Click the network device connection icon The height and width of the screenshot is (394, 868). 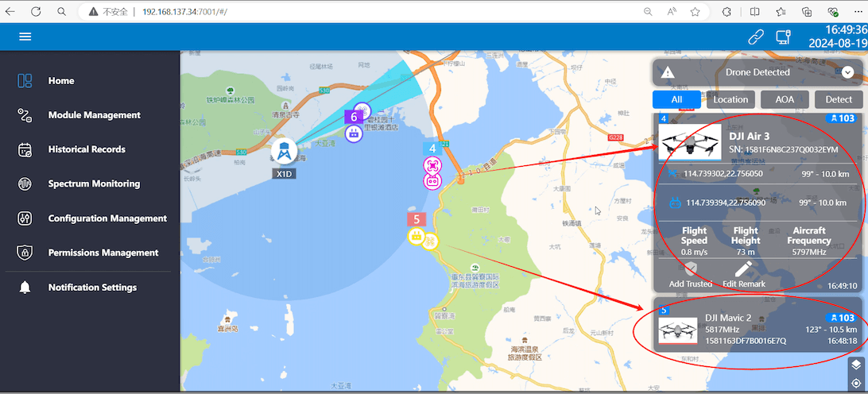tap(783, 37)
